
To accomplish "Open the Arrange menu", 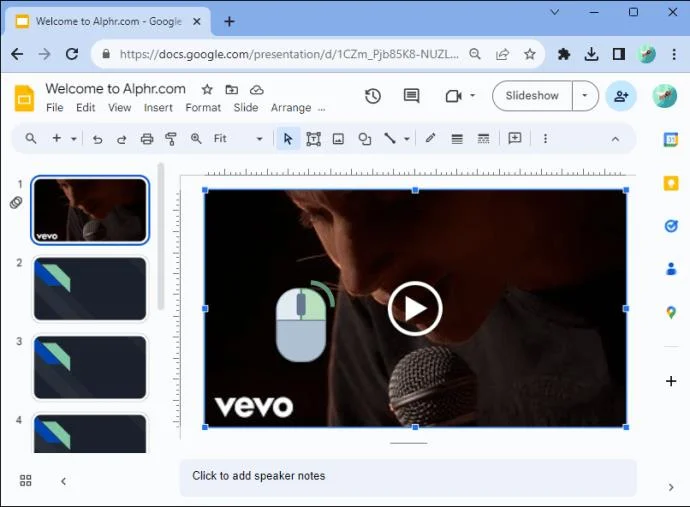I will [x=291, y=108].
